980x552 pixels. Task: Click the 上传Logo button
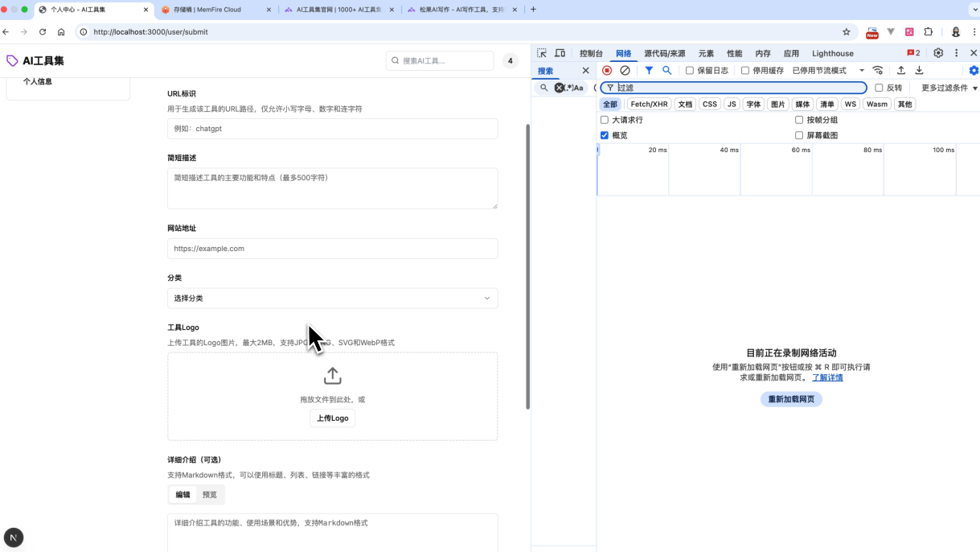332,418
